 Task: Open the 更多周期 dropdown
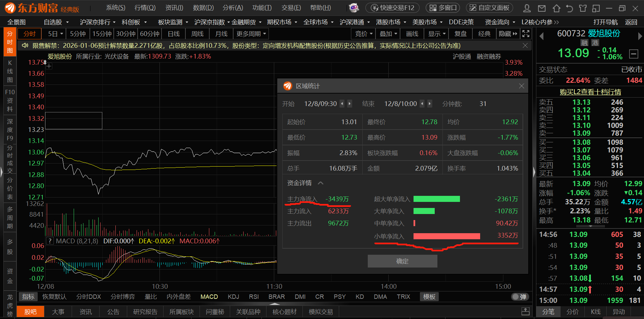251,34
